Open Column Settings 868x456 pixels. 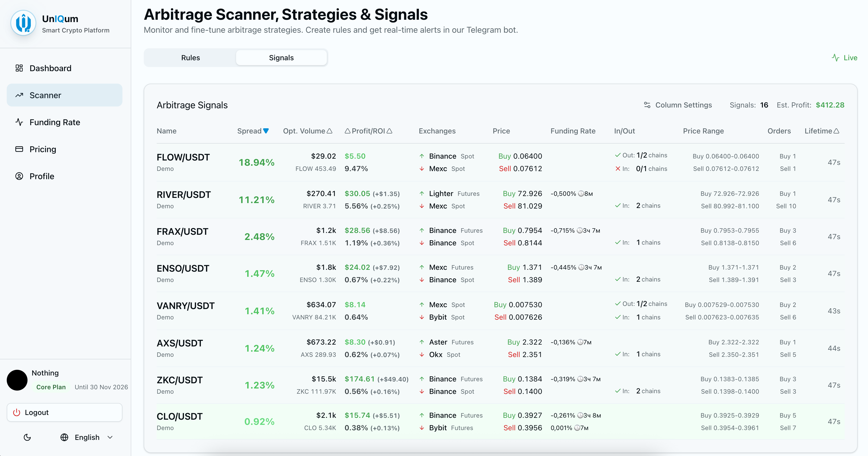678,105
